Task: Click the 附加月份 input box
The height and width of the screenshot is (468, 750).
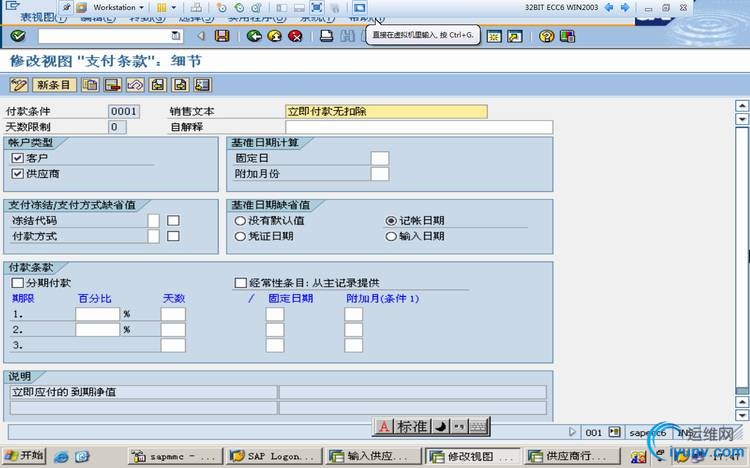Action: click(380, 174)
